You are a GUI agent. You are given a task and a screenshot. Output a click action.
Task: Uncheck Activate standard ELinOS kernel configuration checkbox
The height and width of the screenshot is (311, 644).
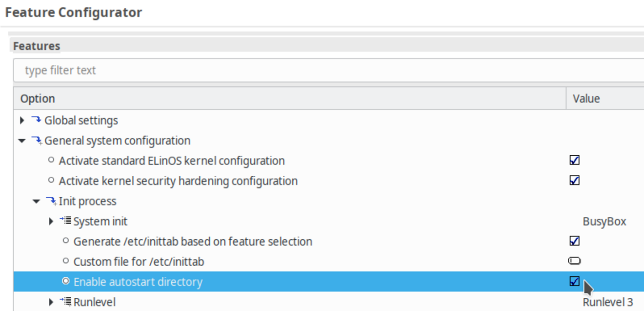point(575,160)
